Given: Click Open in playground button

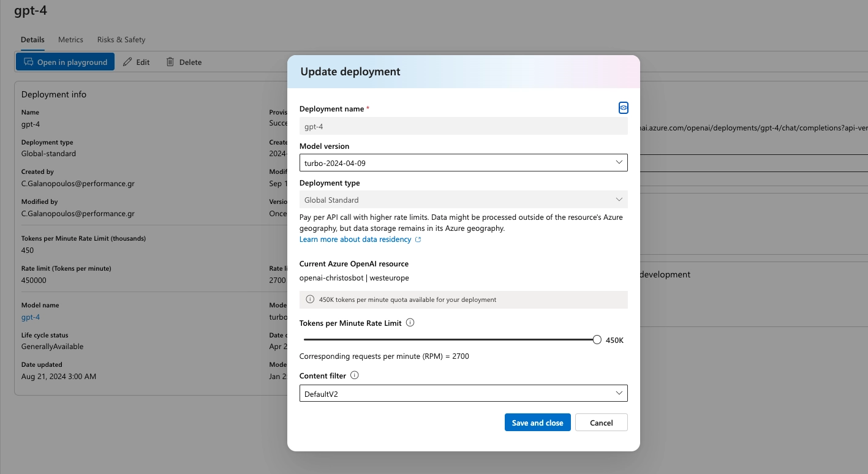Looking at the screenshot, I should point(65,62).
